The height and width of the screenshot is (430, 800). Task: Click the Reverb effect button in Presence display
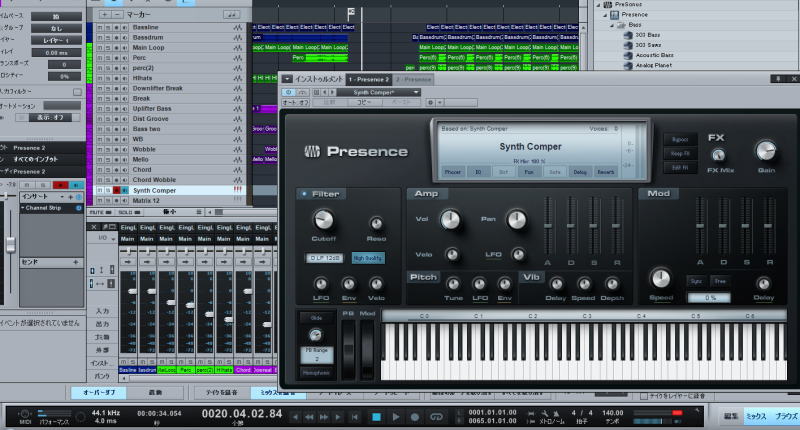tap(606, 172)
